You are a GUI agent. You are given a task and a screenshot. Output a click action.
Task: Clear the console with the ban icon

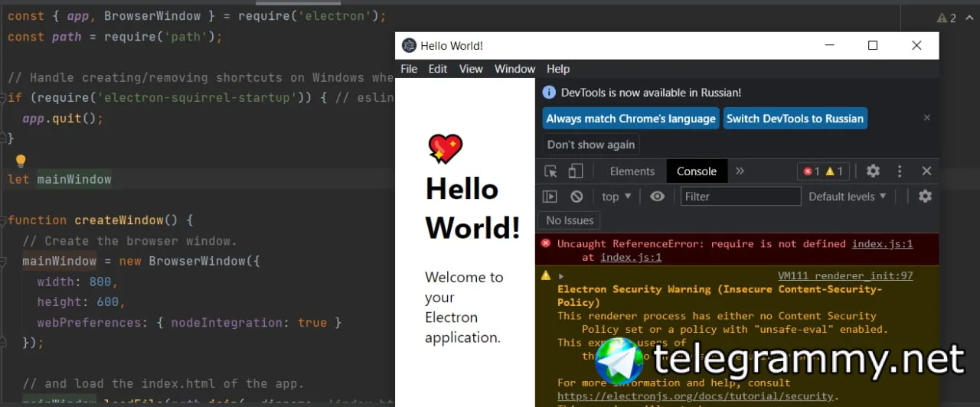click(x=577, y=197)
